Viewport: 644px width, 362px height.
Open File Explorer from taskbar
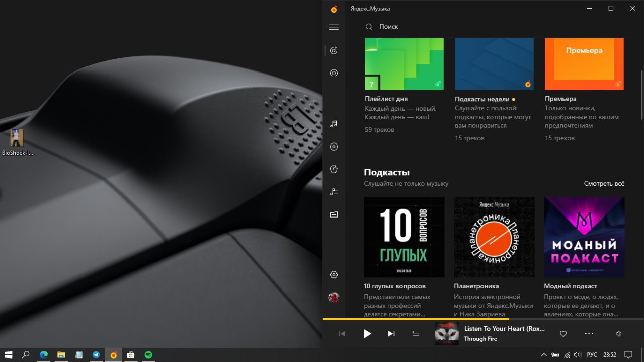[61, 354]
